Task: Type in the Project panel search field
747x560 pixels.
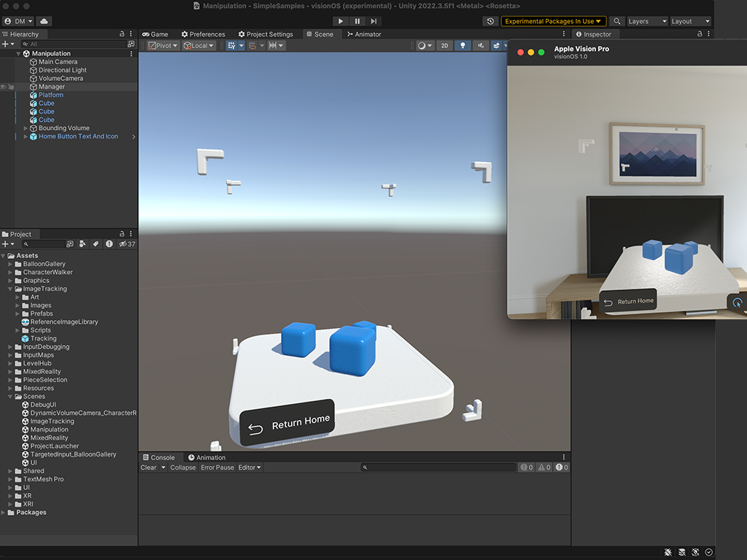Action: tap(44, 244)
